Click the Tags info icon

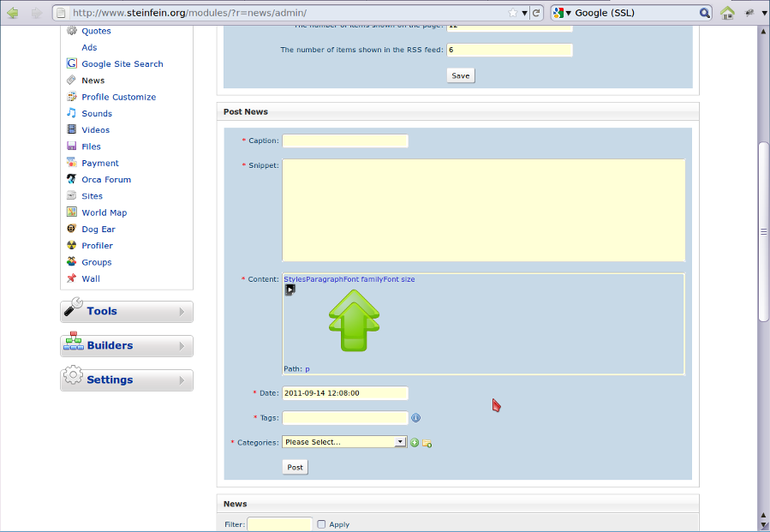pos(415,418)
